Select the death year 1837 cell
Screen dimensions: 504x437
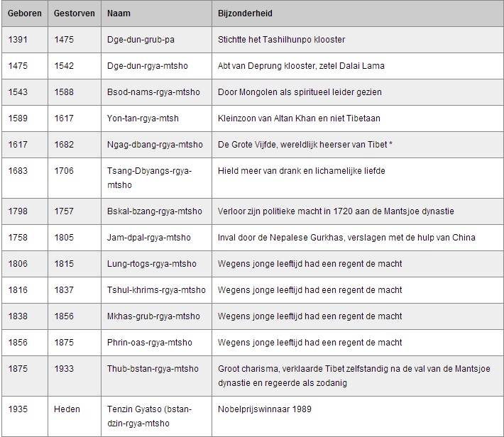click(63, 290)
